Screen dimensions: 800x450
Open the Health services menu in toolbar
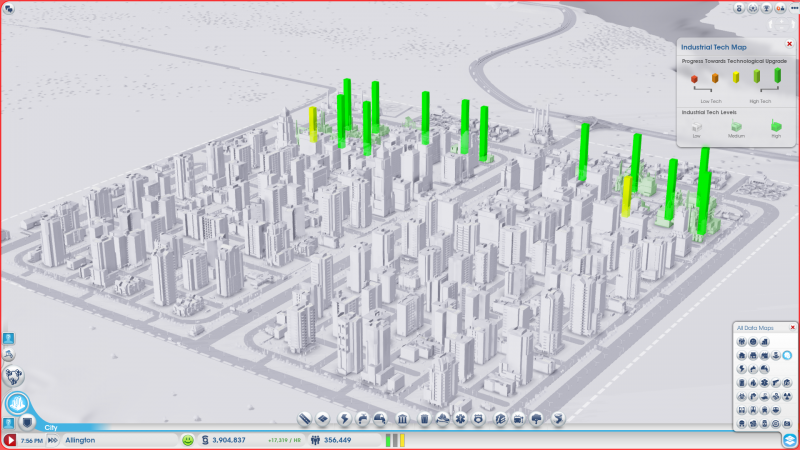click(461, 419)
